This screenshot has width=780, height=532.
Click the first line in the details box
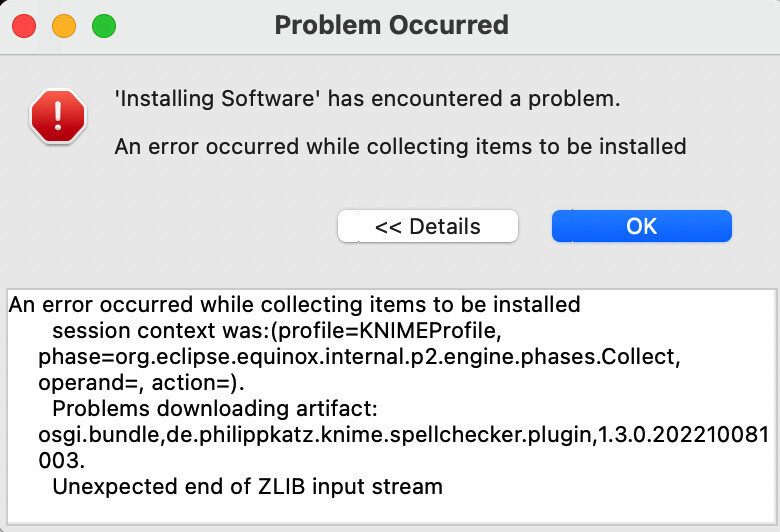click(294, 304)
